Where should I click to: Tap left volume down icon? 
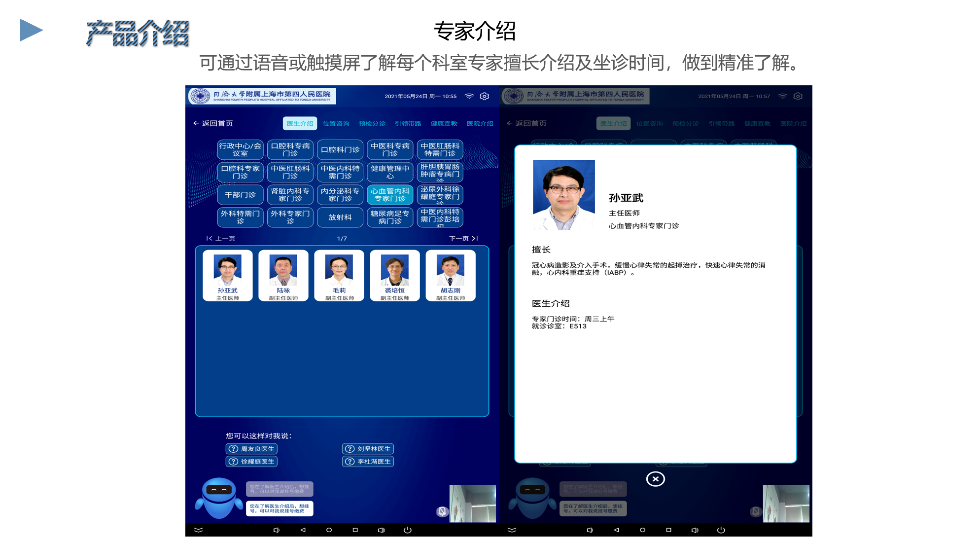tap(277, 530)
